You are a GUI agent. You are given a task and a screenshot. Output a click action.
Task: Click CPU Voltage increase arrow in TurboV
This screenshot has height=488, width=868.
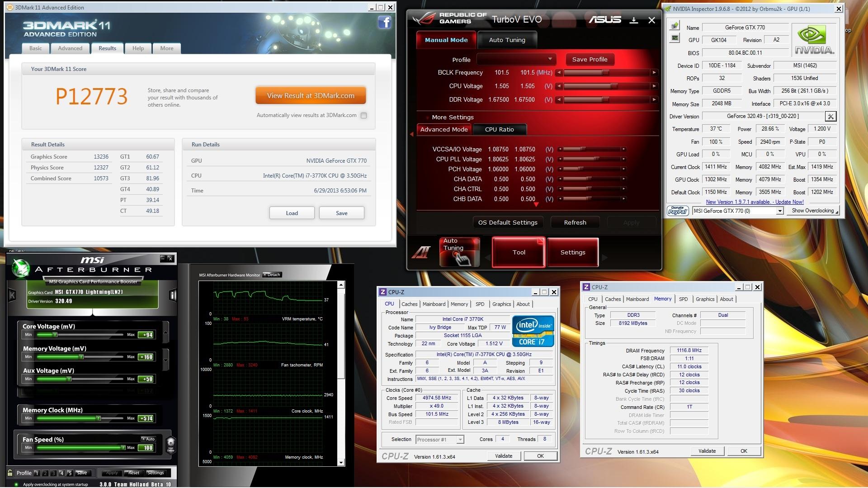pyautogui.click(x=654, y=86)
